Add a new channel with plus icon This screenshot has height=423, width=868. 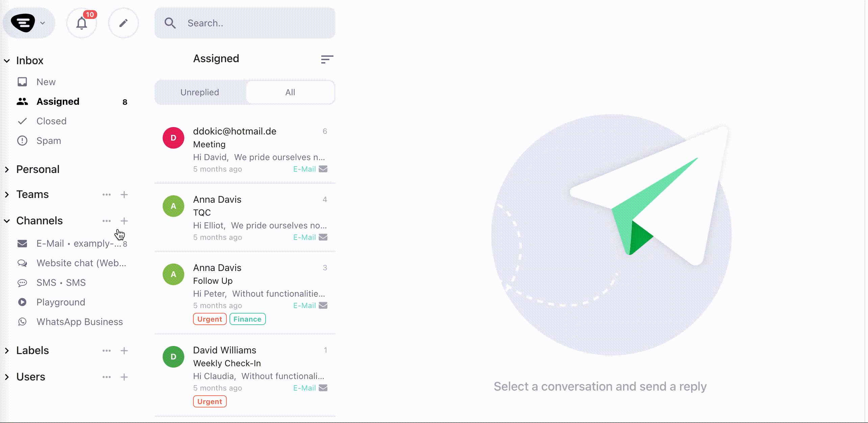124,221
